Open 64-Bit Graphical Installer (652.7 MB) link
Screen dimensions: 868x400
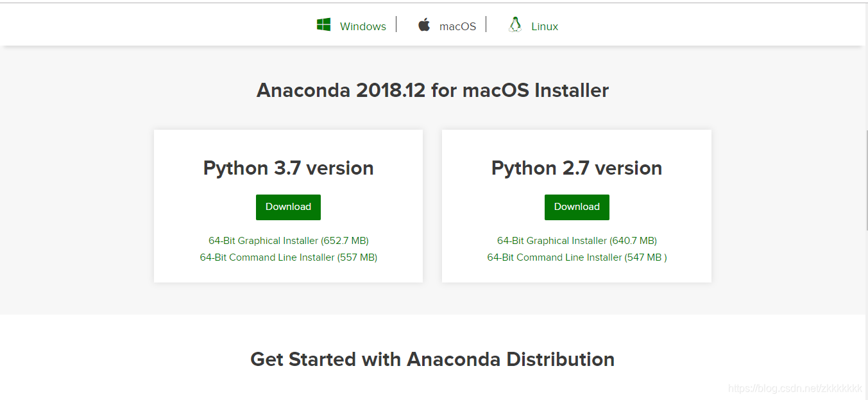pos(289,241)
